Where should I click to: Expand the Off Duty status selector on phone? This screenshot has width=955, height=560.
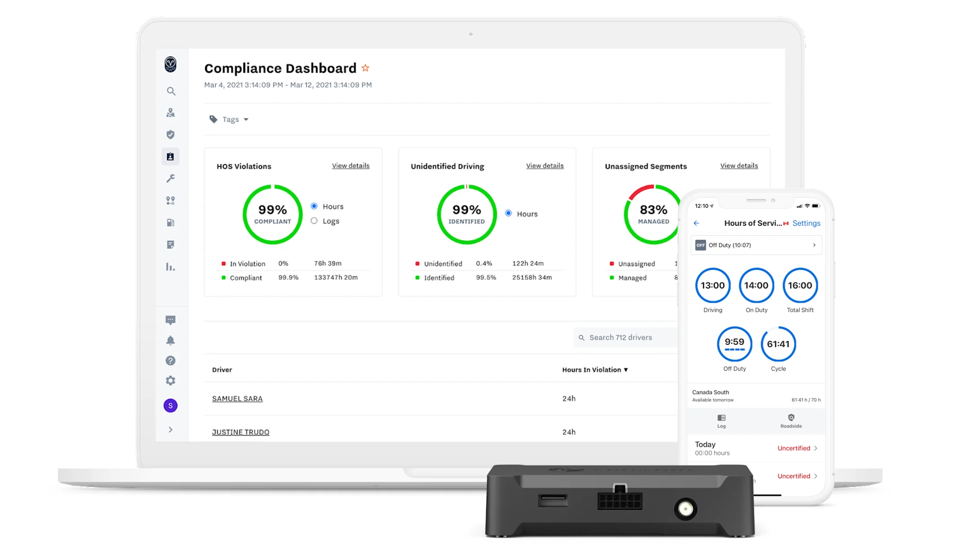click(x=756, y=245)
